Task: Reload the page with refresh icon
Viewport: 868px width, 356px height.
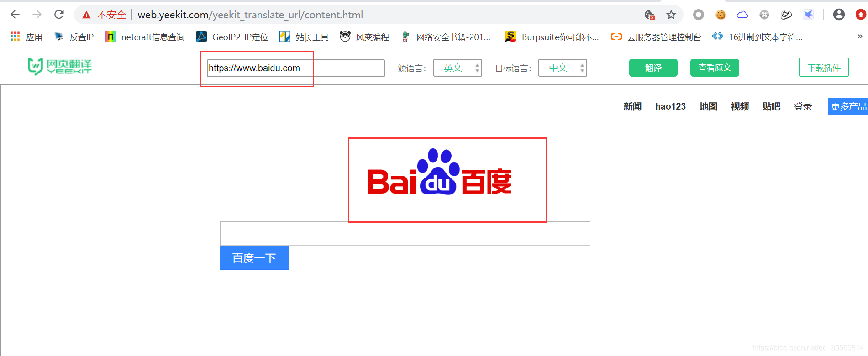Action: point(59,15)
